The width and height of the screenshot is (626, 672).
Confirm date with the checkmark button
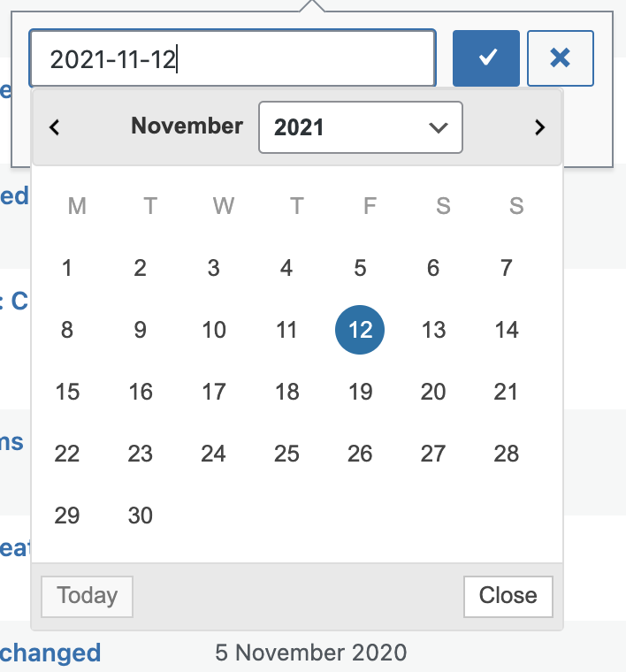pyautogui.click(x=485, y=58)
